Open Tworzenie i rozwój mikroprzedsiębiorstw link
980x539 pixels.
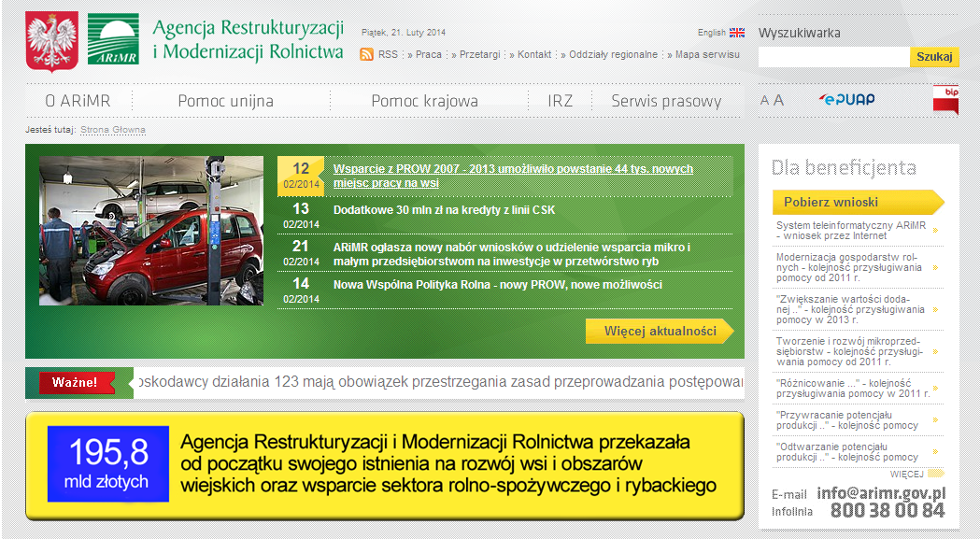(849, 351)
